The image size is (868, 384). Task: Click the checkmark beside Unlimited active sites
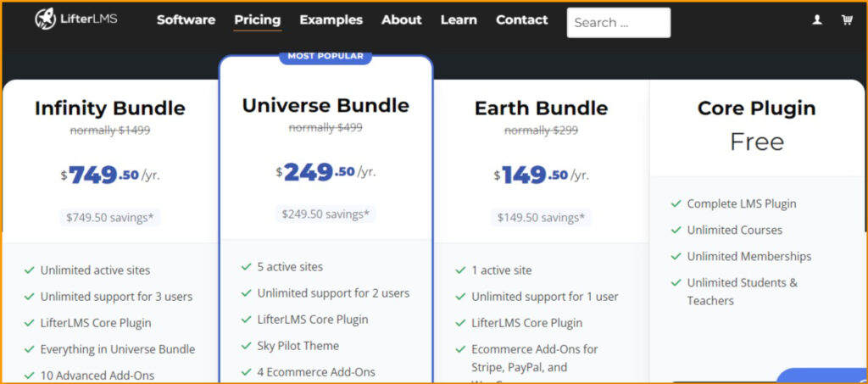coord(29,270)
